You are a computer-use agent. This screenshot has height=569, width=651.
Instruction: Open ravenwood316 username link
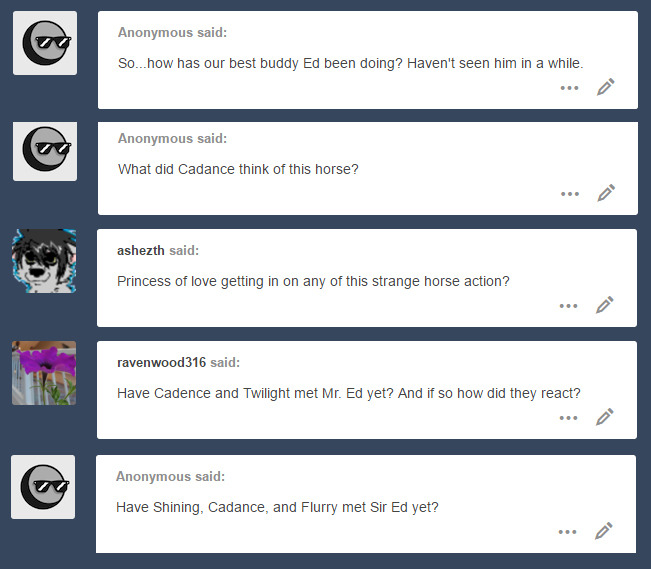162,362
